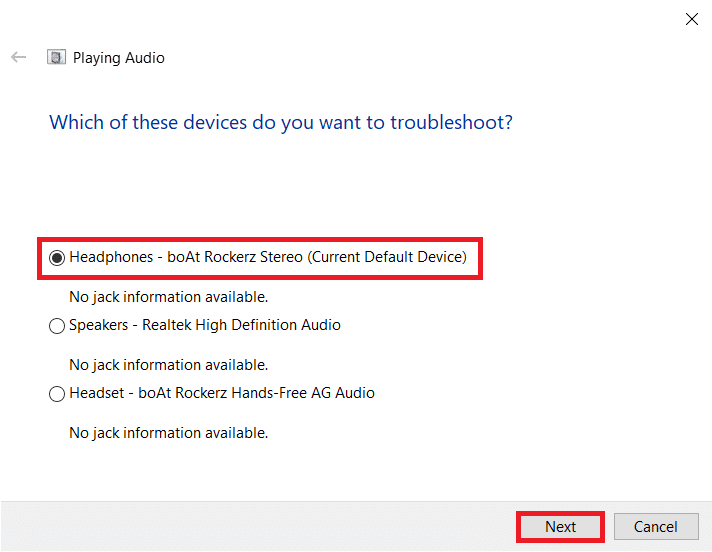Click the '(Current Default Device)' text

click(387, 257)
